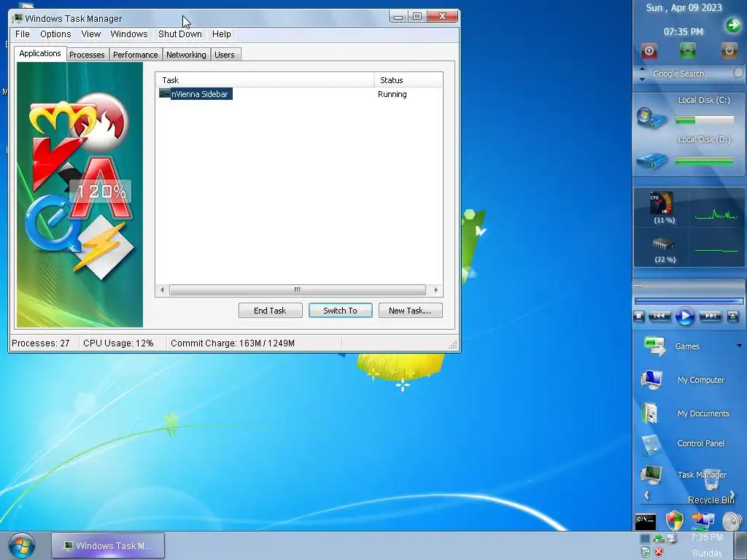Open the Windows menu
Viewport: 747px width, 560px height.
[128, 34]
